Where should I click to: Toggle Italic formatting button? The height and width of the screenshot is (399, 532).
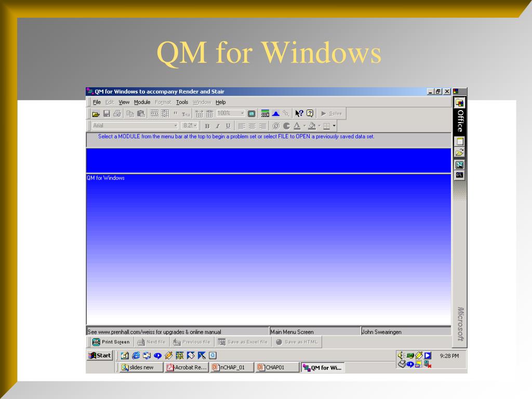click(x=218, y=126)
